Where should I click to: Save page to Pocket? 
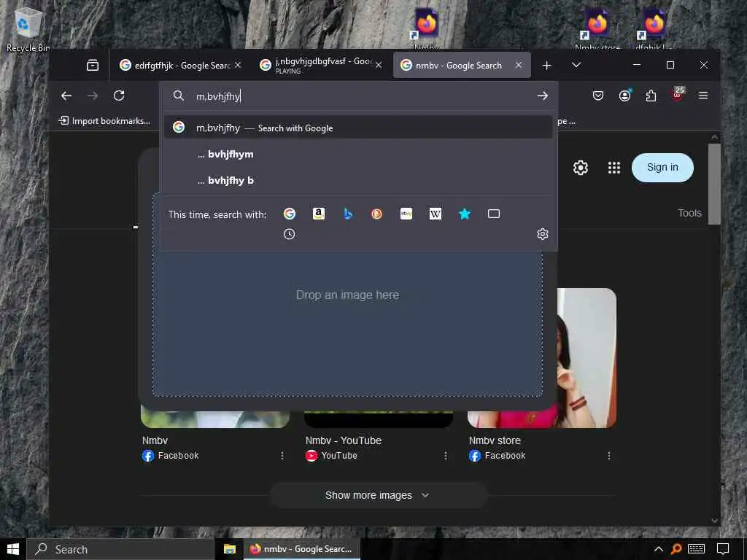(x=598, y=96)
